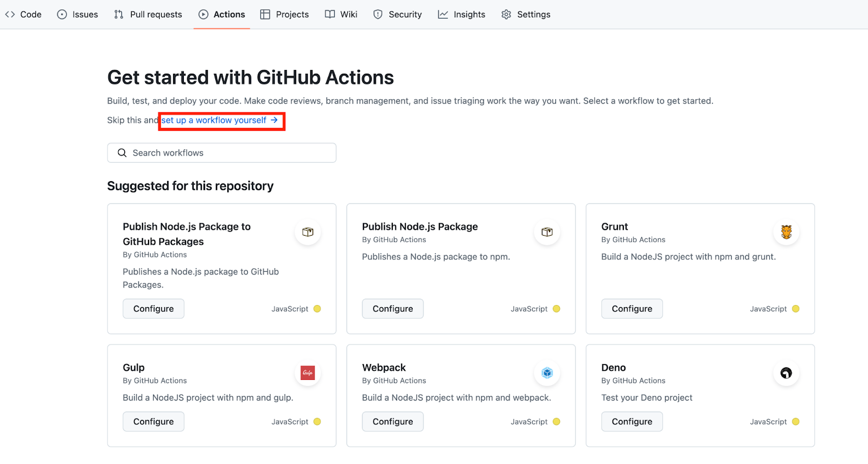
Task: Configure the Publish Node.js Package workflow
Action: point(393,309)
